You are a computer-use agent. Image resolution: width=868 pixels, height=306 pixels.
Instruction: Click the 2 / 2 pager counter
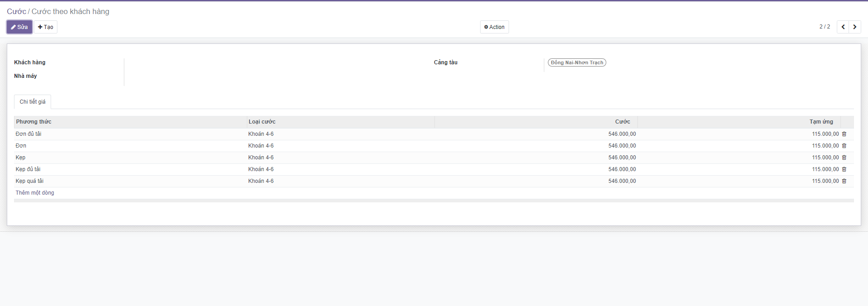coord(825,27)
